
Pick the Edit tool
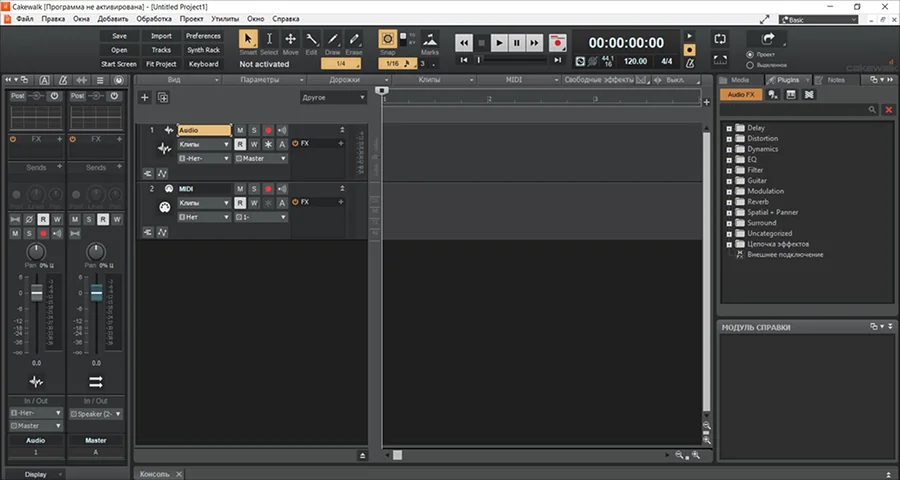point(311,39)
